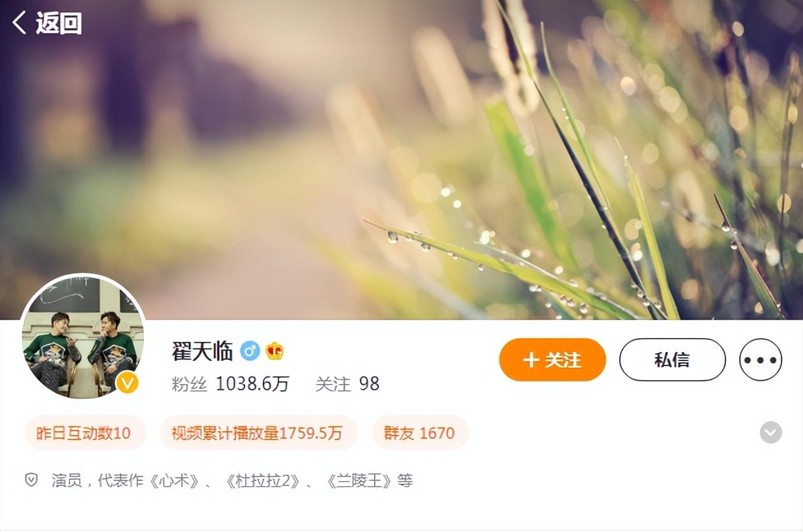Image resolution: width=803 pixels, height=532 pixels.
Task: Click the bio text mentioning 《心术》
Action: click(x=232, y=480)
